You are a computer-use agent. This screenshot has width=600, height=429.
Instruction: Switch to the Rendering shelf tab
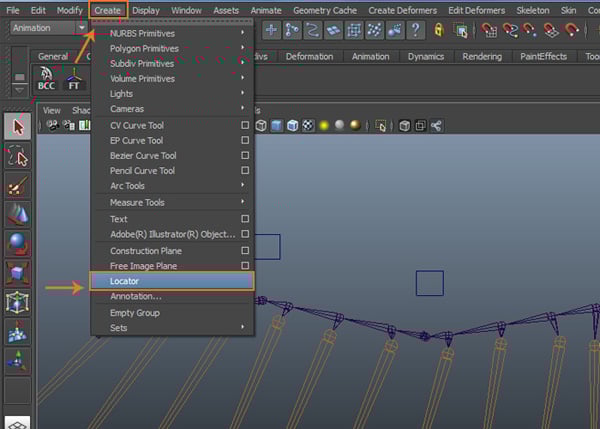[482, 57]
